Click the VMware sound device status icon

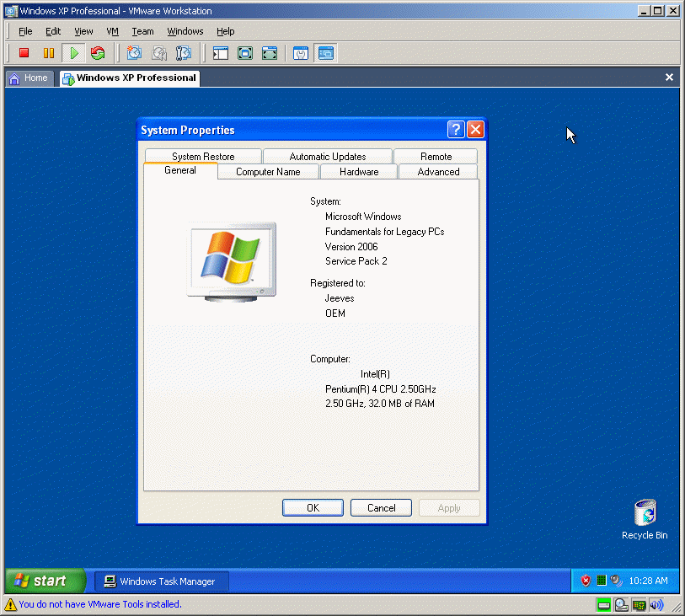(x=656, y=604)
